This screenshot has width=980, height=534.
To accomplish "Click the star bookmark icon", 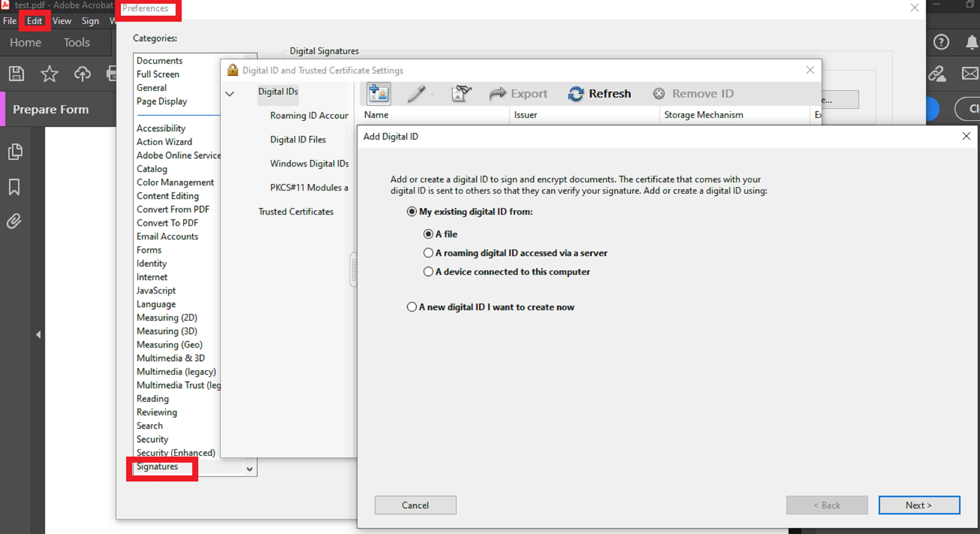I will pyautogui.click(x=49, y=74).
